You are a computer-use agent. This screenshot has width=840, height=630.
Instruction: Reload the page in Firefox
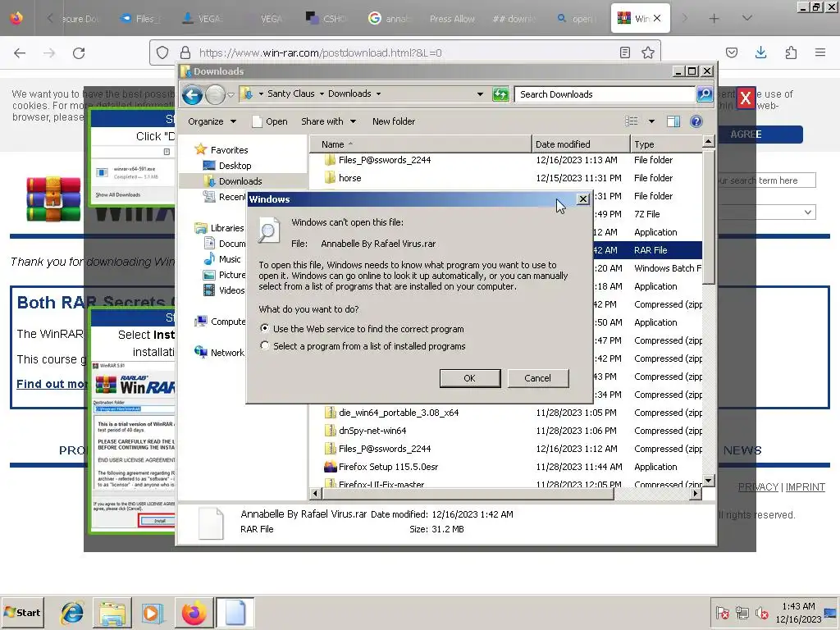click(x=79, y=52)
